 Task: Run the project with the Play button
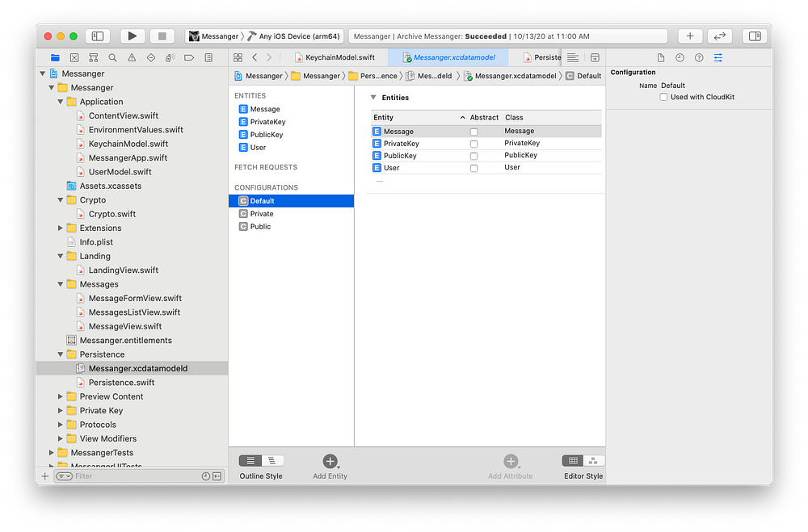[132, 36]
